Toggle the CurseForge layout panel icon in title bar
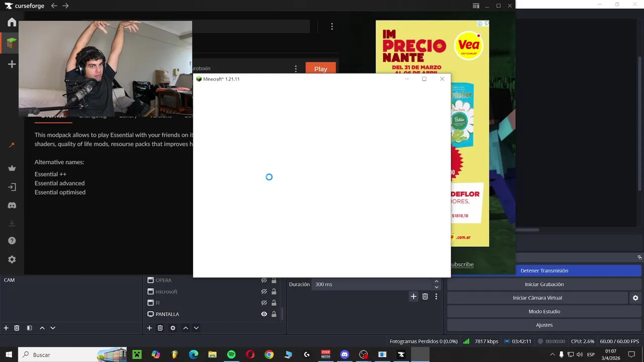Screen dimensions: 644x362 (476, 6)
